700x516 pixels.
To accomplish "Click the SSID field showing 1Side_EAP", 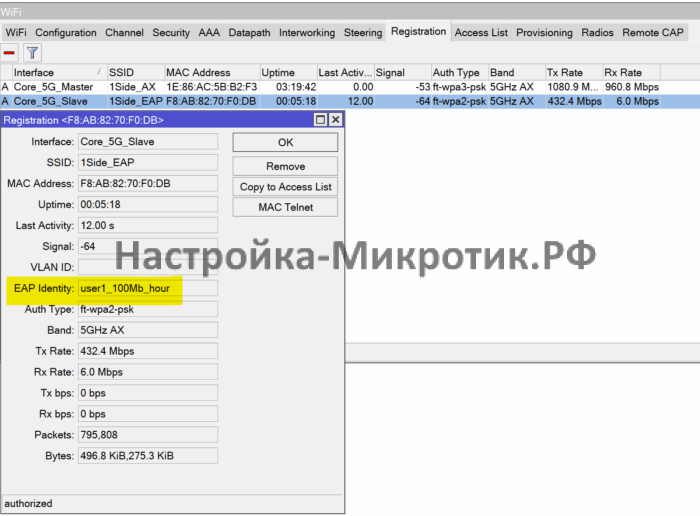I will click(148, 162).
